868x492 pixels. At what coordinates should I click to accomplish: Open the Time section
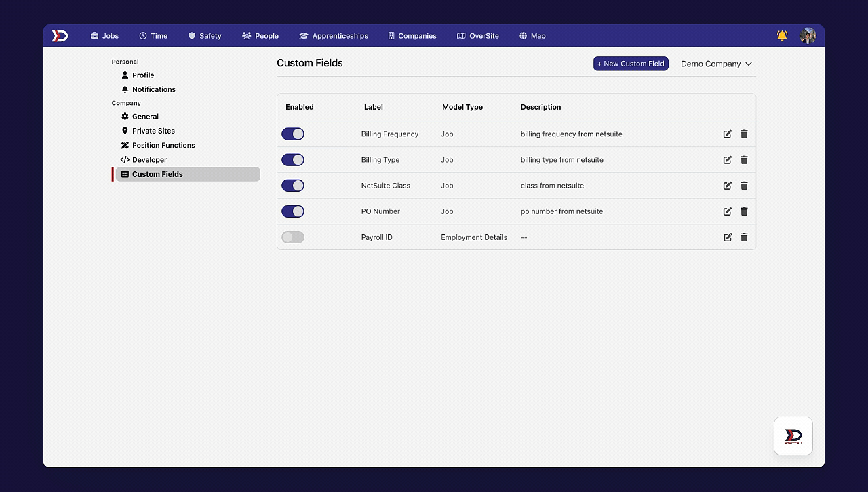point(153,36)
